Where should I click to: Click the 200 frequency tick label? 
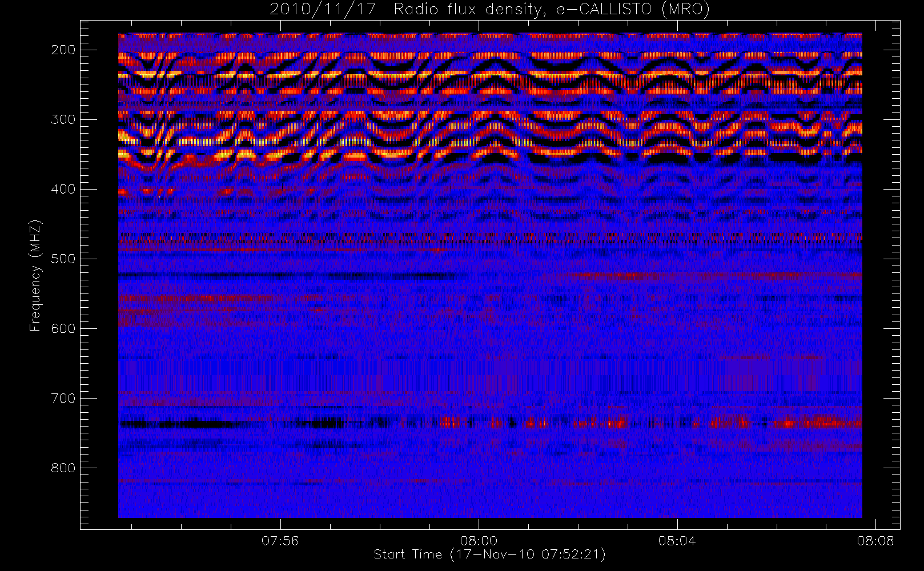[x=63, y=50]
